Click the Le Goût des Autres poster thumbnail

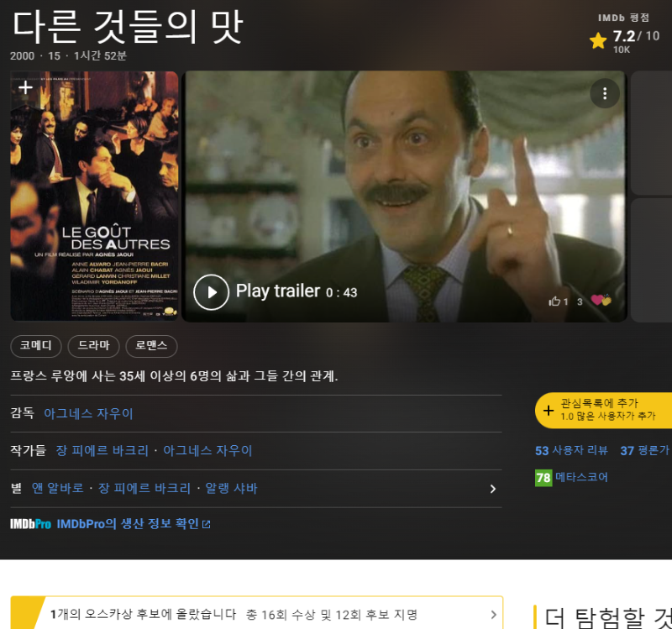pos(95,202)
